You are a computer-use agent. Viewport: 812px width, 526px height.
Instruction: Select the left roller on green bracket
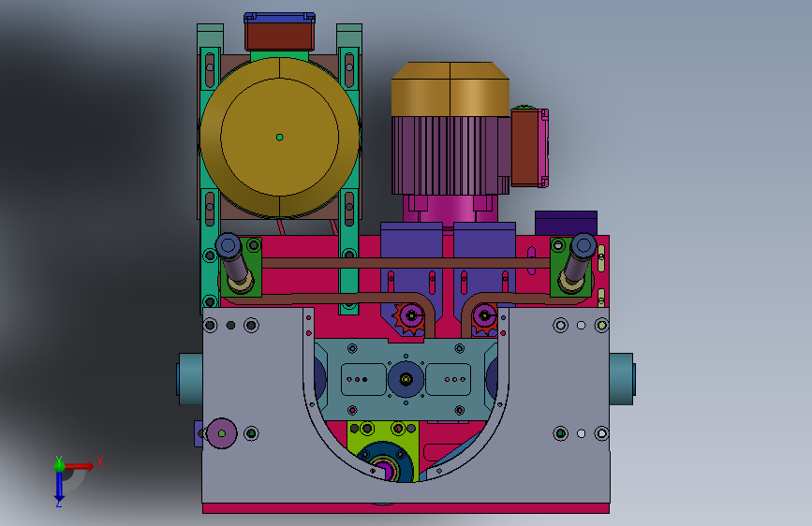[234, 263]
